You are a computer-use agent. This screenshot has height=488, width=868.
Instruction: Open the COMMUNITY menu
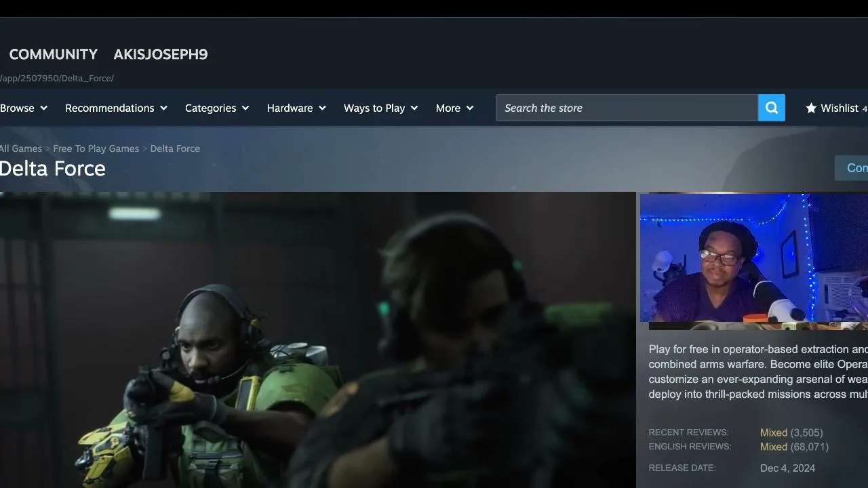click(x=54, y=54)
